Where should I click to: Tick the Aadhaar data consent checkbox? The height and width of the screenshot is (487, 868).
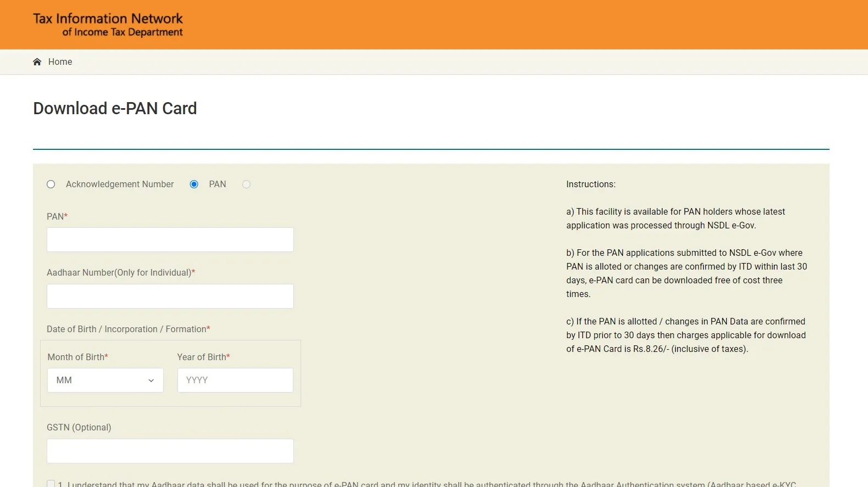coord(51,484)
